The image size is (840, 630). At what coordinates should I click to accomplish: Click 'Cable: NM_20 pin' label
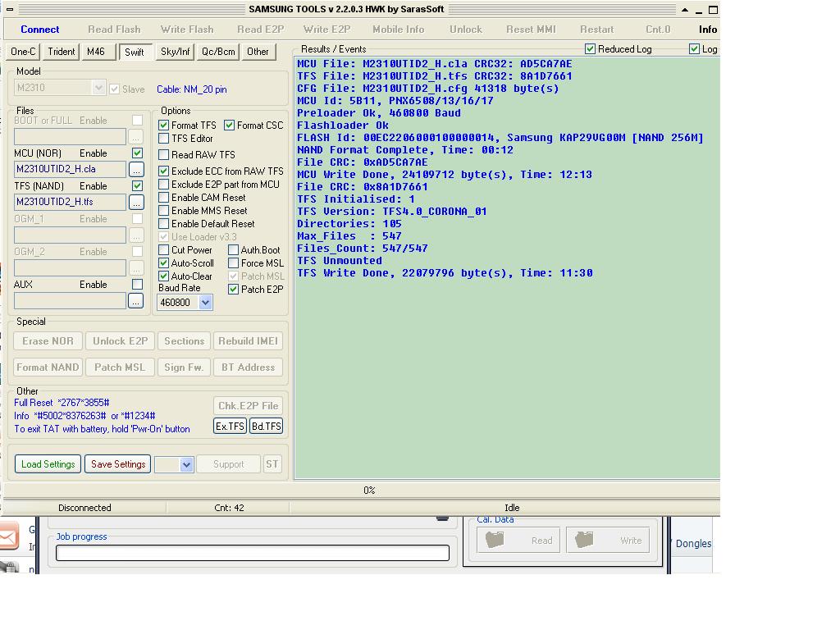(191, 89)
